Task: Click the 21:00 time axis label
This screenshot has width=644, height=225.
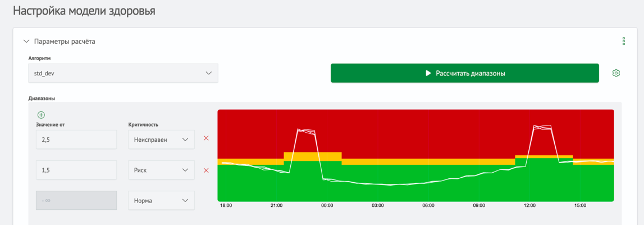Action: coord(276,205)
